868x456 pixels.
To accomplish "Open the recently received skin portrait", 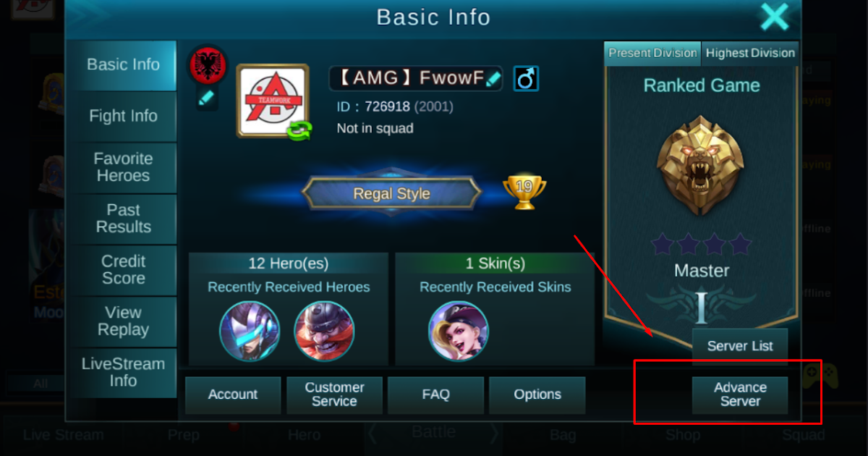I will [x=458, y=331].
